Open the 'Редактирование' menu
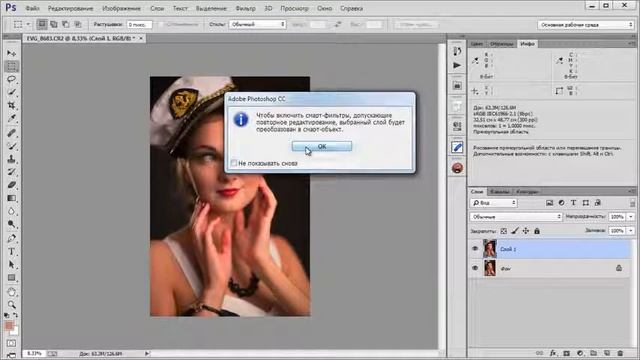 tap(70, 8)
